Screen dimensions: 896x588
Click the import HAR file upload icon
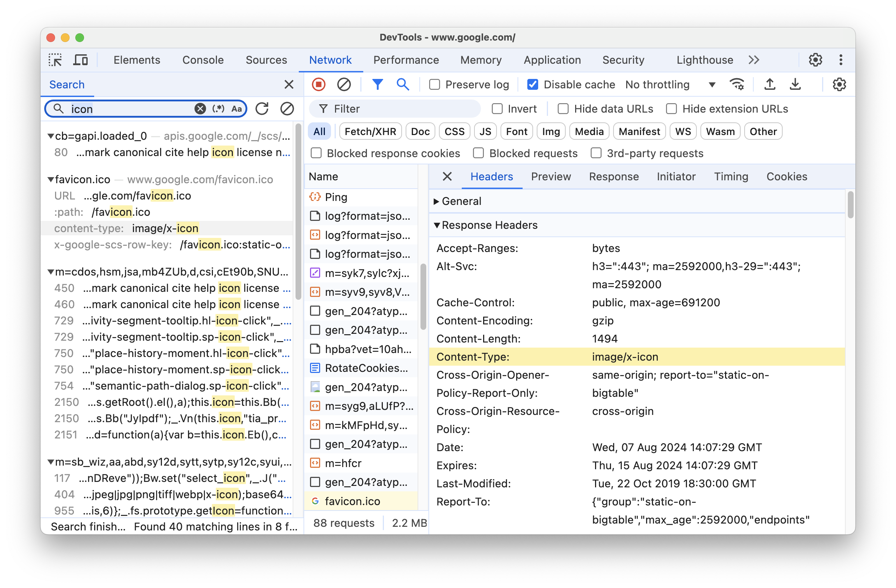coord(771,84)
